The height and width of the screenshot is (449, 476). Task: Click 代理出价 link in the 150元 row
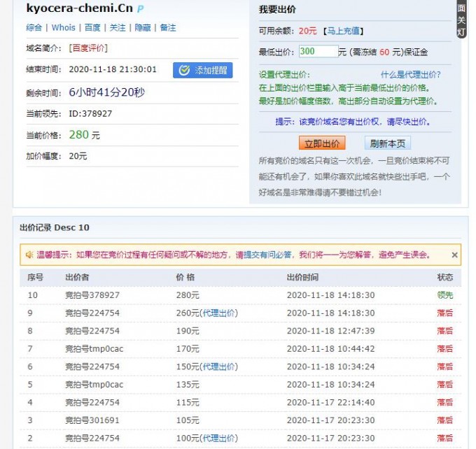(x=219, y=366)
